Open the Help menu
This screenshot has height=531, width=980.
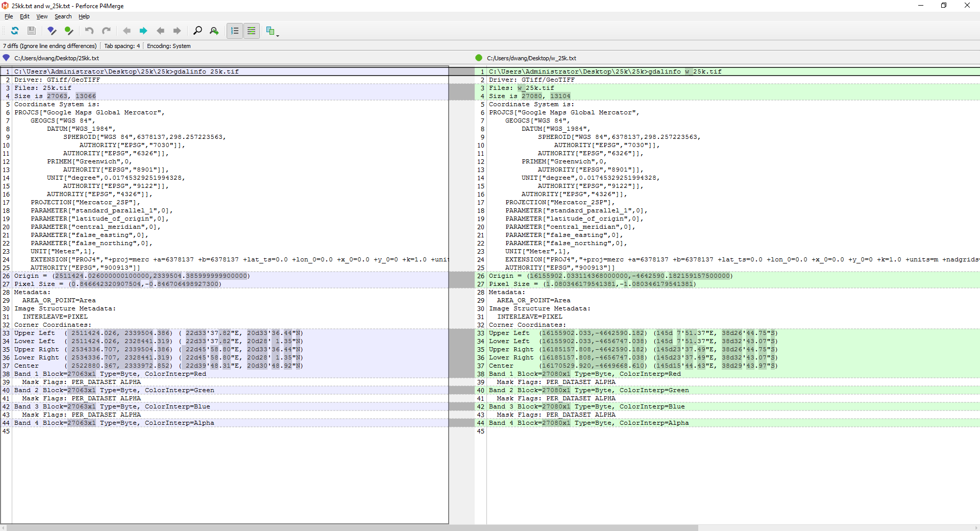(84, 16)
